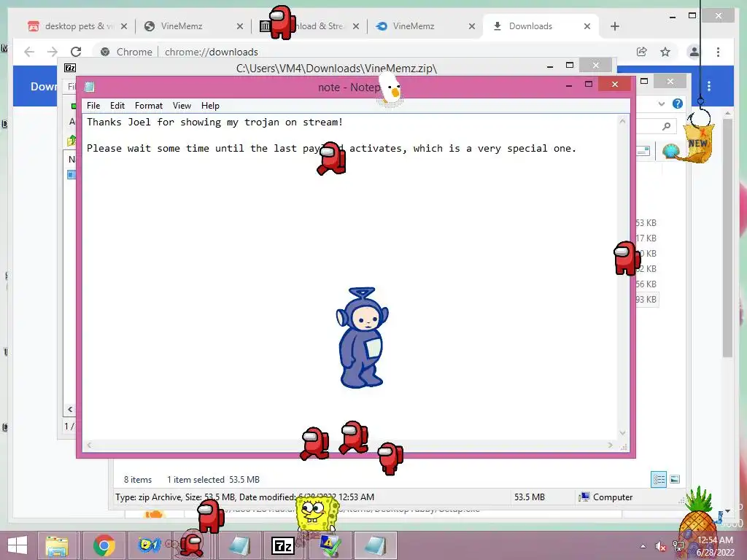
Task: Click the '56 KB' size entry in Explorer
Action: tap(646, 284)
